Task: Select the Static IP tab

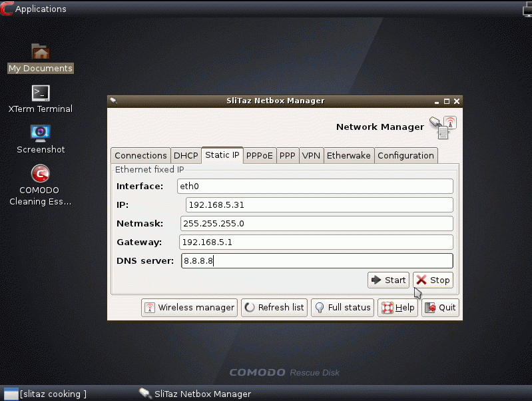Action: pyautogui.click(x=222, y=155)
